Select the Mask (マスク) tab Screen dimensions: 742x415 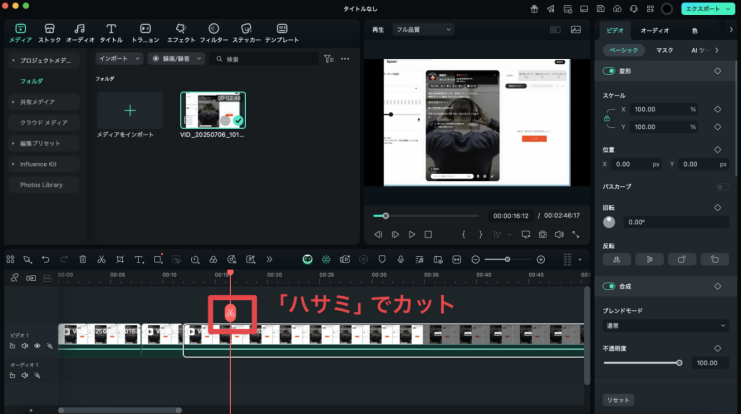(664, 49)
